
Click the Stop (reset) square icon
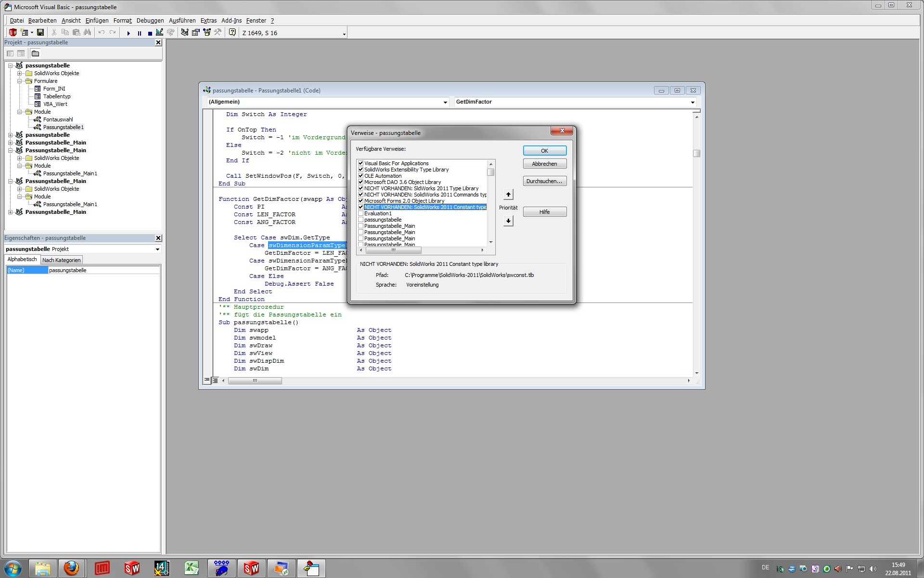pyautogui.click(x=150, y=33)
